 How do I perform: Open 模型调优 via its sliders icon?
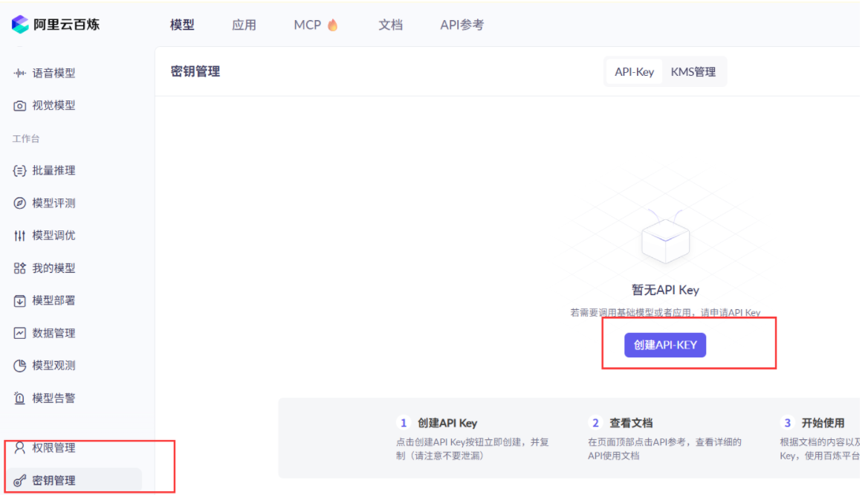pos(20,236)
